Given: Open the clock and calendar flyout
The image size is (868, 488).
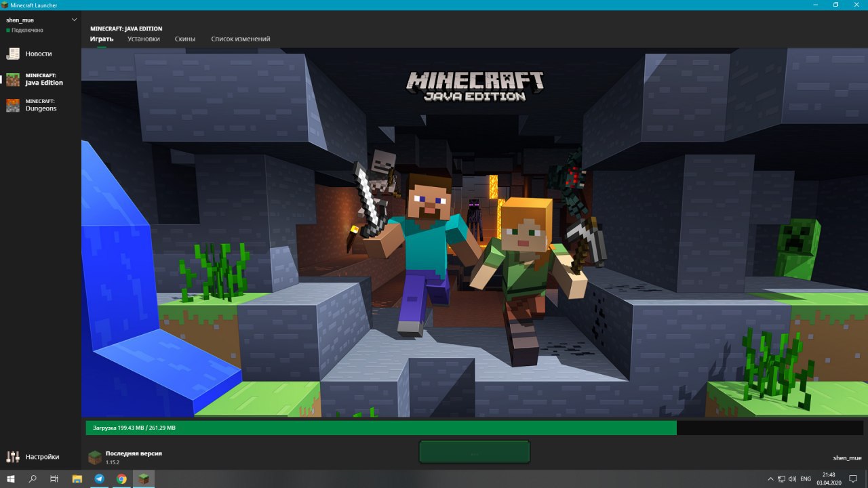Looking at the screenshot, I should coord(828,479).
